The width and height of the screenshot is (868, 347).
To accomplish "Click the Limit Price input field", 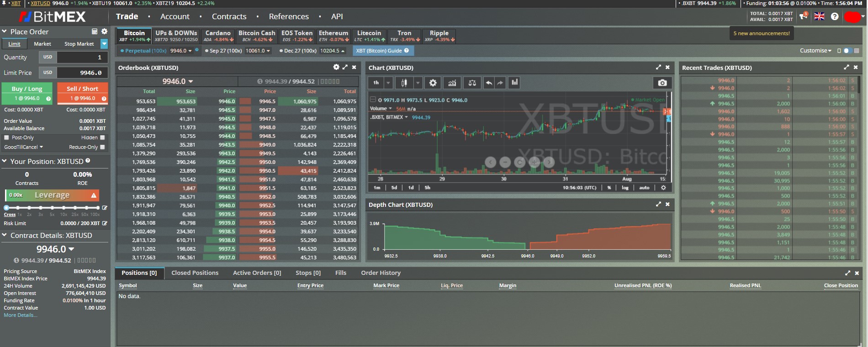I will (x=82, y=73).
